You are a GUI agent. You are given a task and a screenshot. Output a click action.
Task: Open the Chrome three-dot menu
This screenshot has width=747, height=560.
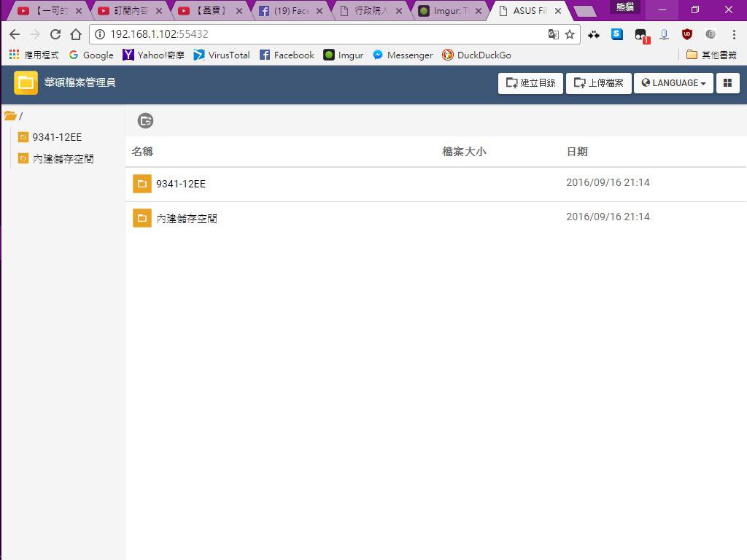[733, 34]
